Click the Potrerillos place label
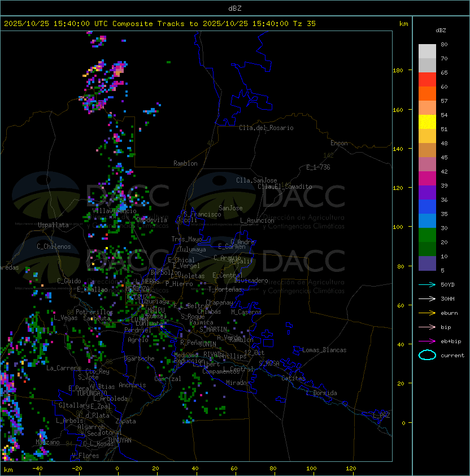 click(94, 312)
